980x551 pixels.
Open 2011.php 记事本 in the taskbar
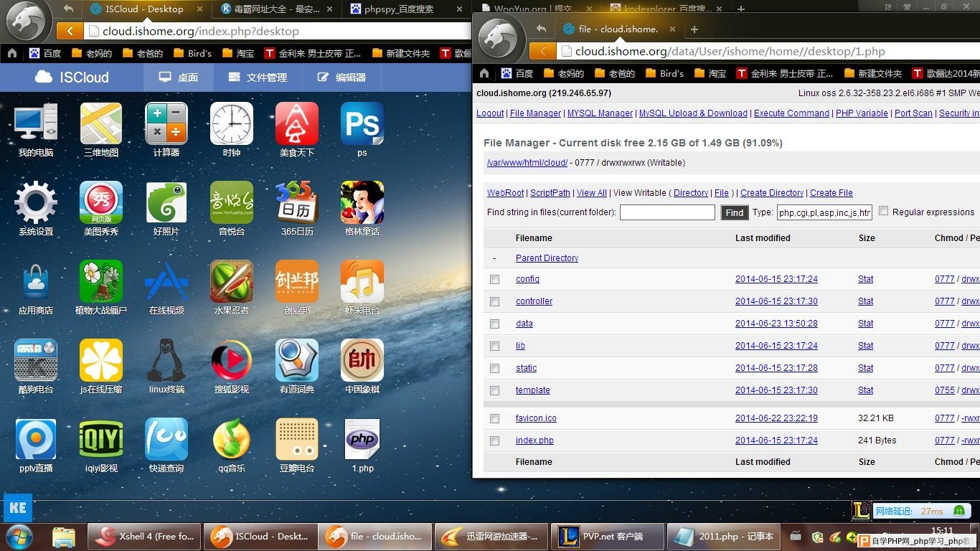[x=725, y=536]
